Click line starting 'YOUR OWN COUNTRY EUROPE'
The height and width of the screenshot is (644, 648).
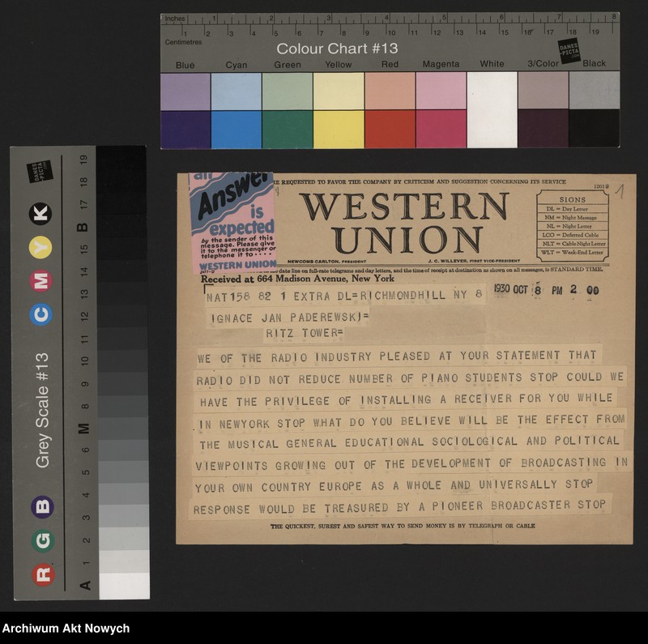(394, 486)
